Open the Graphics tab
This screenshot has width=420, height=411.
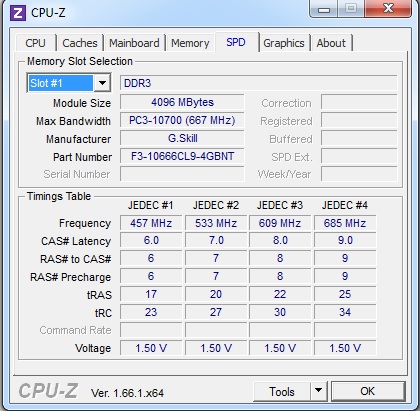click(x=284, y=43)
